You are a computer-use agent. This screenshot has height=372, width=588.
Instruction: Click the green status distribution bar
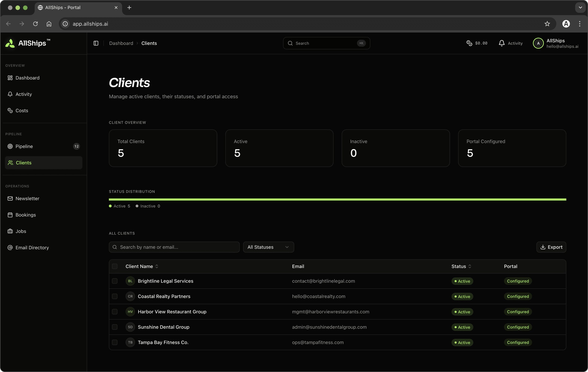(338, 199)
